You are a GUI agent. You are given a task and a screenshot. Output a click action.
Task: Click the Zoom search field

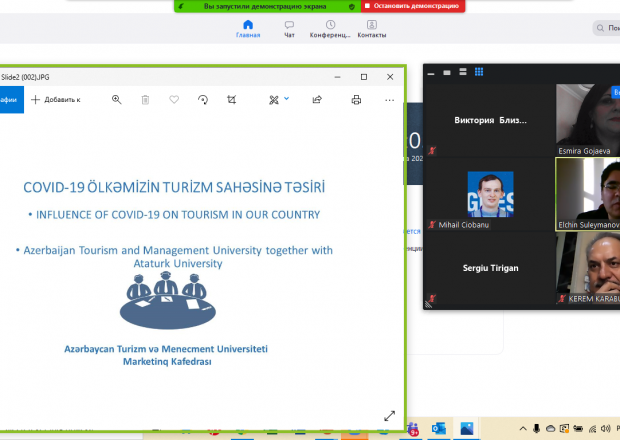click(607, 28)
